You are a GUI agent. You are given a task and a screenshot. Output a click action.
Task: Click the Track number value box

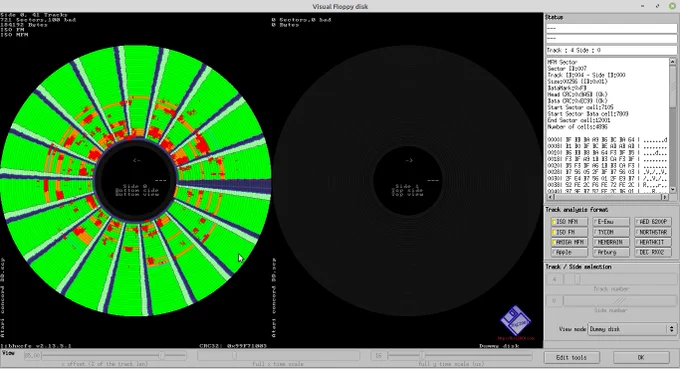coord(554,279)
